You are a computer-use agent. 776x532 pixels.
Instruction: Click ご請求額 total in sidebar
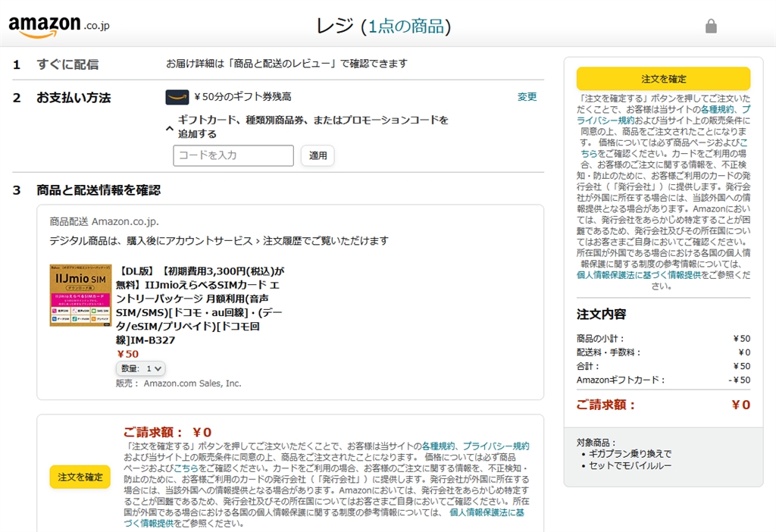point(663,405)
